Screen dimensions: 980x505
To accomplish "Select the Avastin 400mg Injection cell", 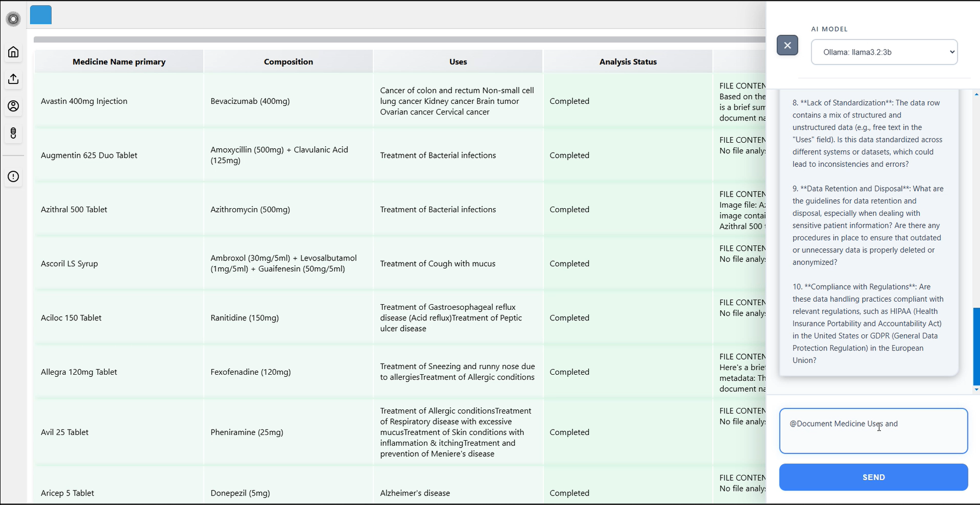I will click(119, 101).
